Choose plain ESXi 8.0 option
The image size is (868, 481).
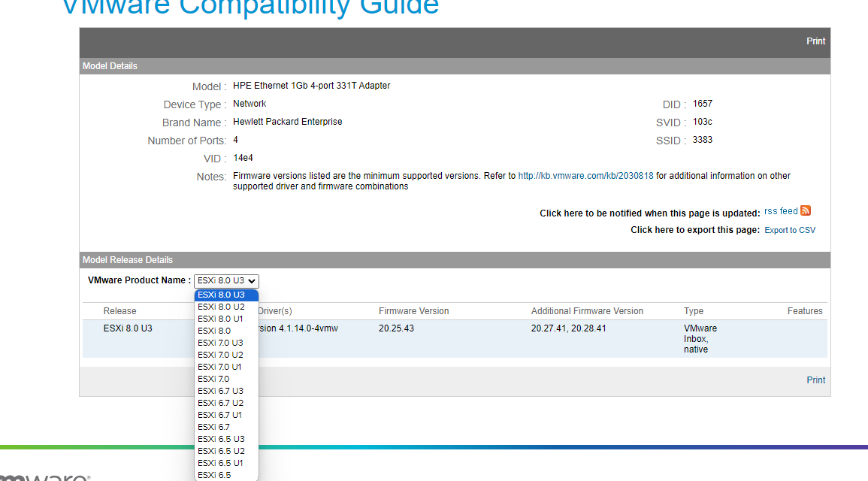pyautogui.click(x=226, y=331)
